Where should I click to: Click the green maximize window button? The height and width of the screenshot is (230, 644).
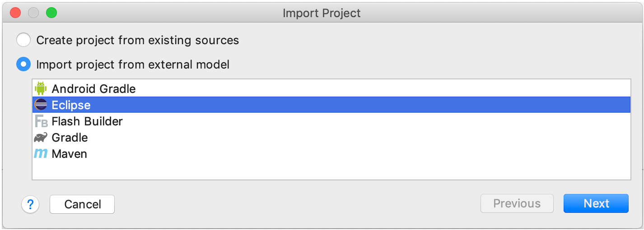pyautogui.click(x=51, y=13)
